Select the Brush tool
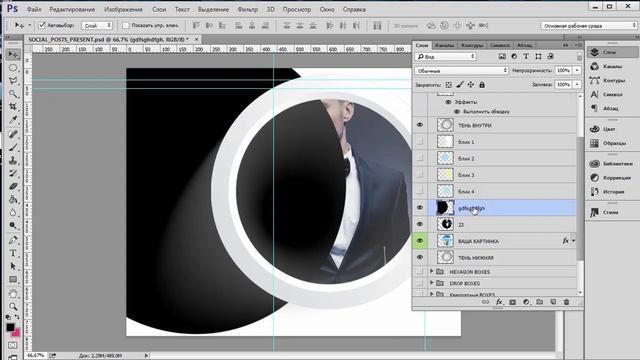Viewport: 640px width, 360px height. click(13, 147)
